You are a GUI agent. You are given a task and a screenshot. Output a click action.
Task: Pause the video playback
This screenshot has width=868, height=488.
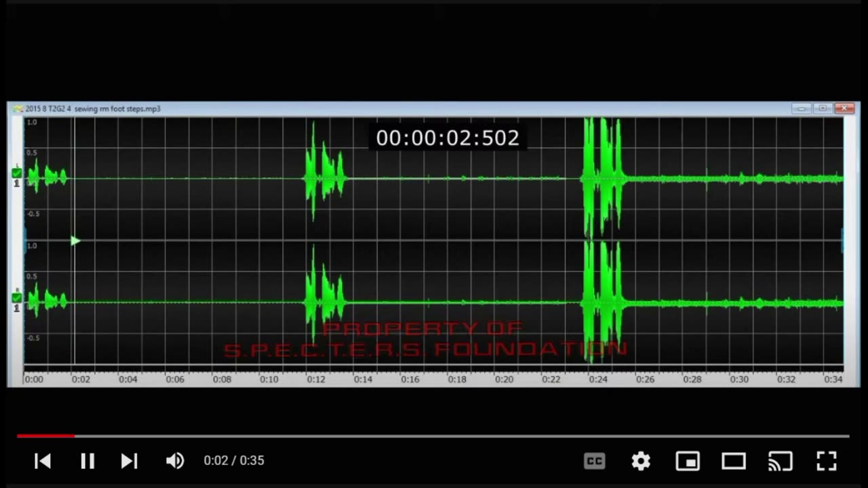[x=87, y=461]
